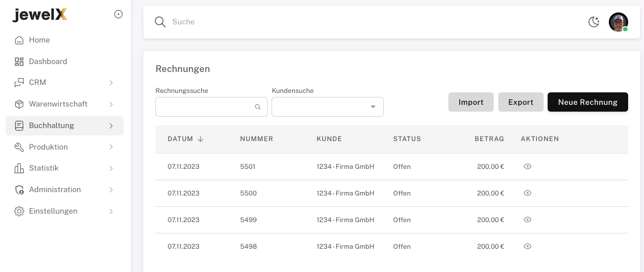Image resolution: width=644 pixels, height=272 pixels.
Task: Open the user profile avatar
Action: click(618, 22)
